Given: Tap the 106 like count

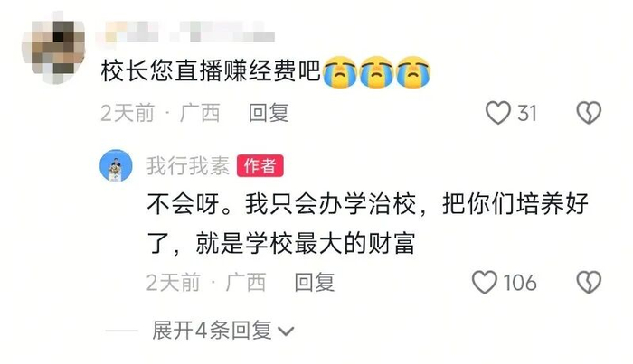Looking at the screenshot, I should [x=520, y=283].
